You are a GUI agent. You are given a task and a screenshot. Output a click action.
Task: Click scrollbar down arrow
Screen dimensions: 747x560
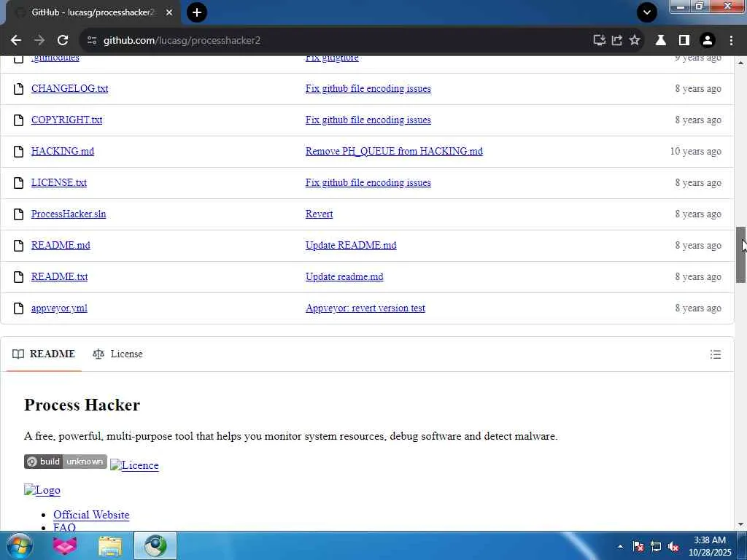(x=741, y=525)
